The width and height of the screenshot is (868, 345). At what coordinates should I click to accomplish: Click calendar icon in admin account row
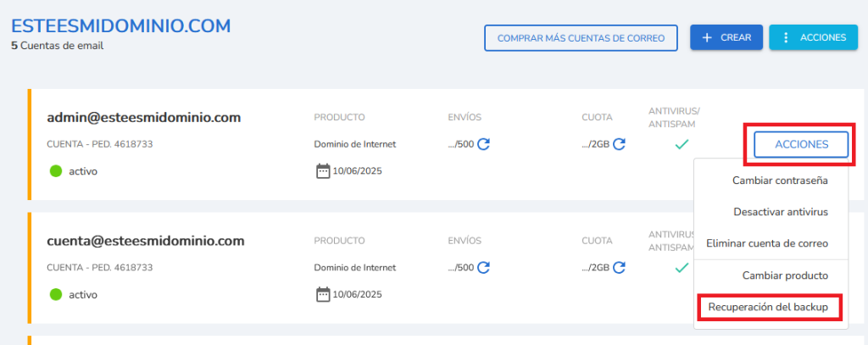click(x=323, y=171)
